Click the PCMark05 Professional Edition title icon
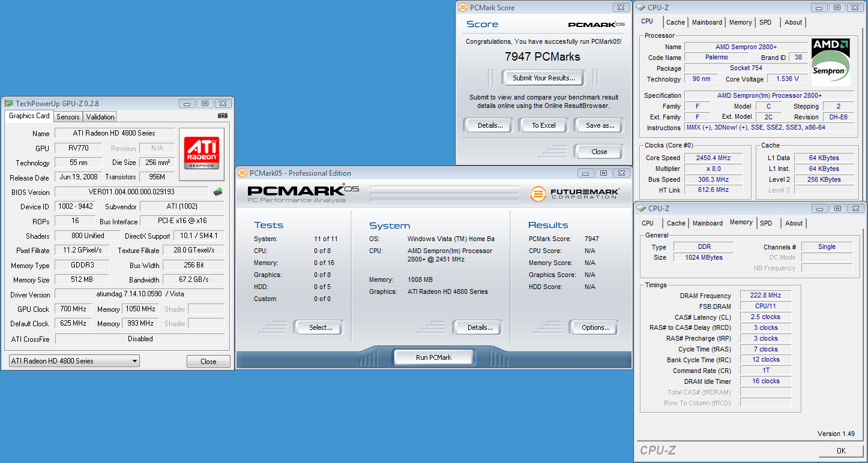Viewport: 868px width, 463px height. pos(243,173)
